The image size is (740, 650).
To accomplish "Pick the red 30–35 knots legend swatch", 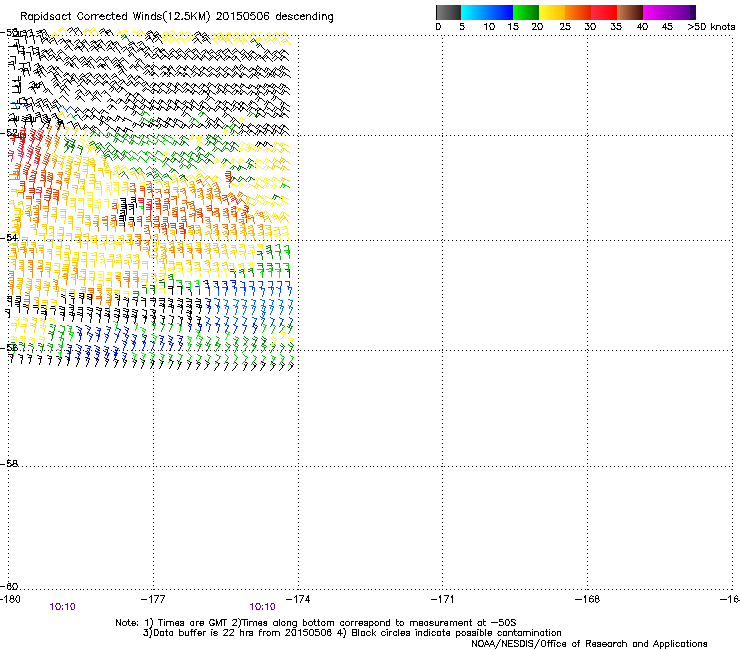I will 604,12.
